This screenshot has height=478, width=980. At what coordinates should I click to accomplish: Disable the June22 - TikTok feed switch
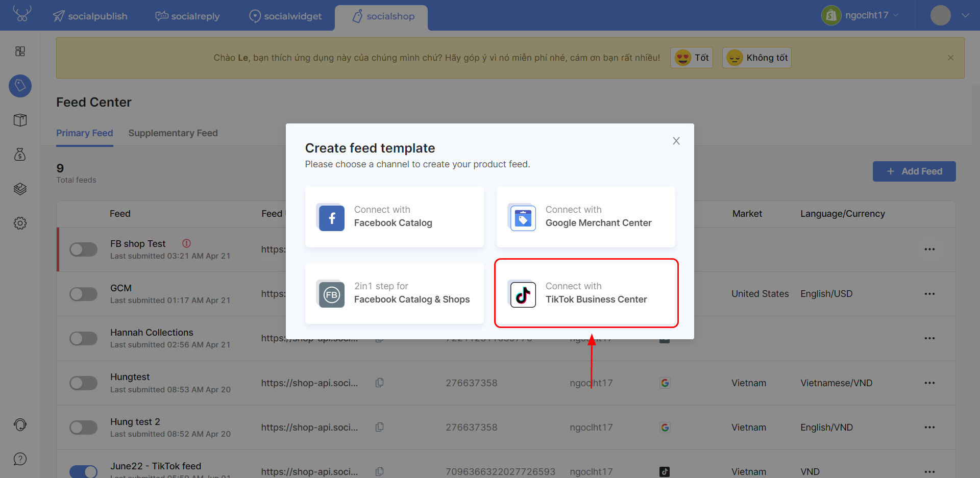(x=84, y=471)
